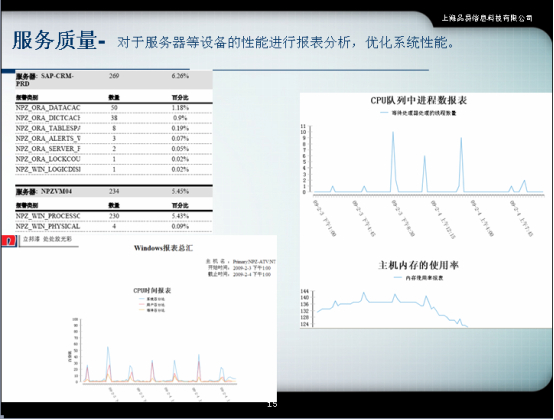554x420 pixels.
Task: Click the NPZVM04 server header row
Action: point(113,191)
